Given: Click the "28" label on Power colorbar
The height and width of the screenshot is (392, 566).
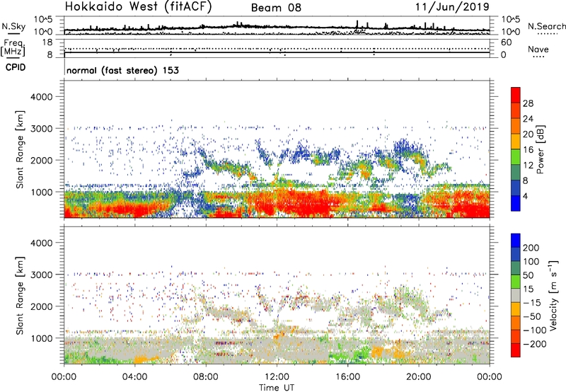Looking at the screenshot, I should pos(528,103).
